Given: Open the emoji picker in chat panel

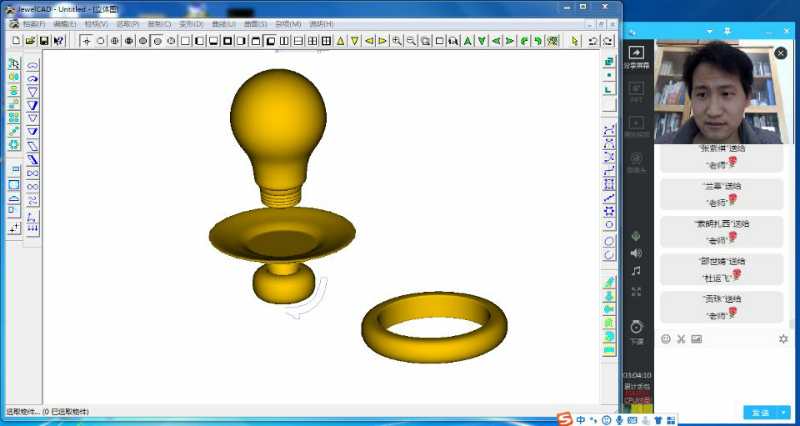Looking at the screenshot, I should [666, 339].
